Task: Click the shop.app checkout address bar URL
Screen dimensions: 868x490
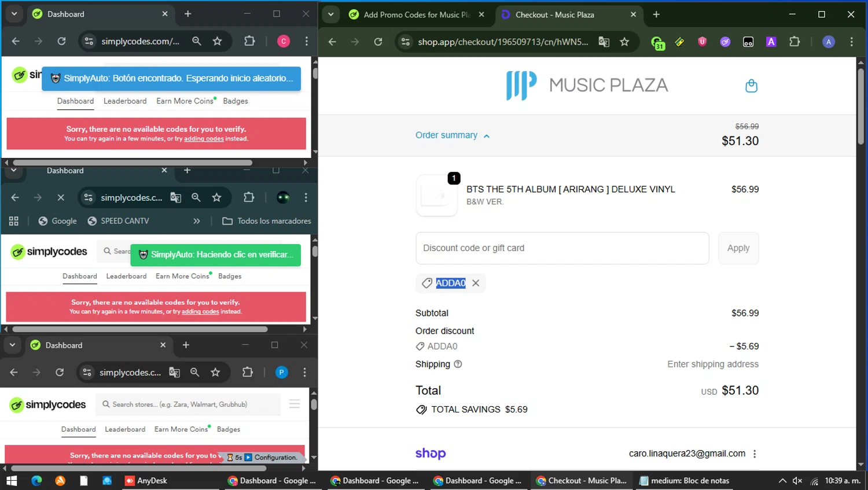Action: [503, 42]
